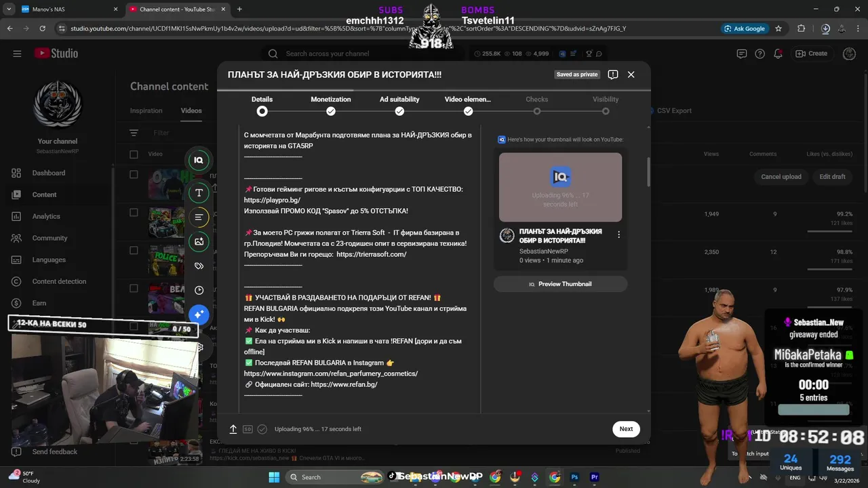Open the comments speech bubble in header
Image resolution: width=868 pixels, height=488 pixels.
599,54
